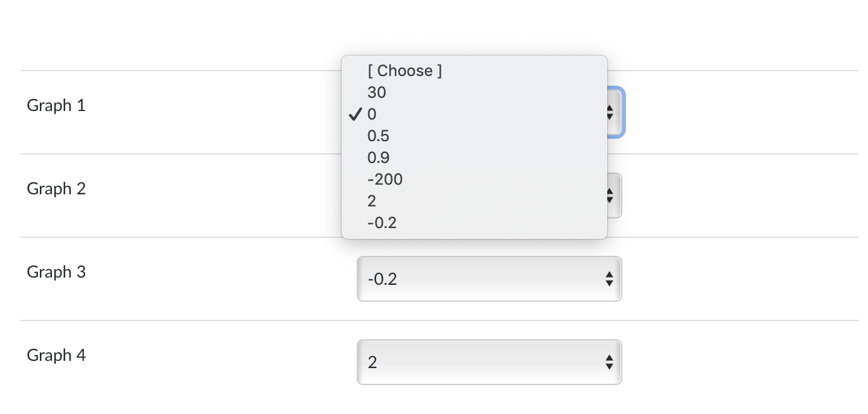Select 2 in the open popup list

(372, 202)
